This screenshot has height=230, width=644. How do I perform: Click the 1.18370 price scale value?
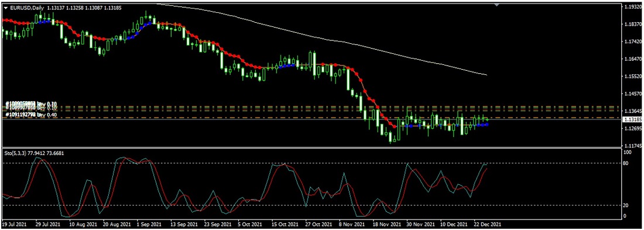pyautogui.click(x=633, y=25)
